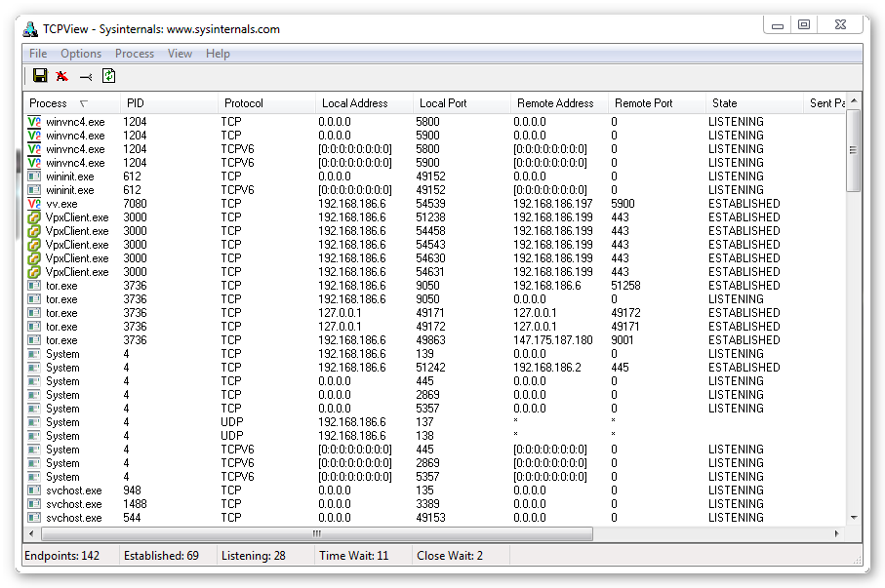
Task: Click svchost.exe icon with PID 1488
Action: click(34, 504)
